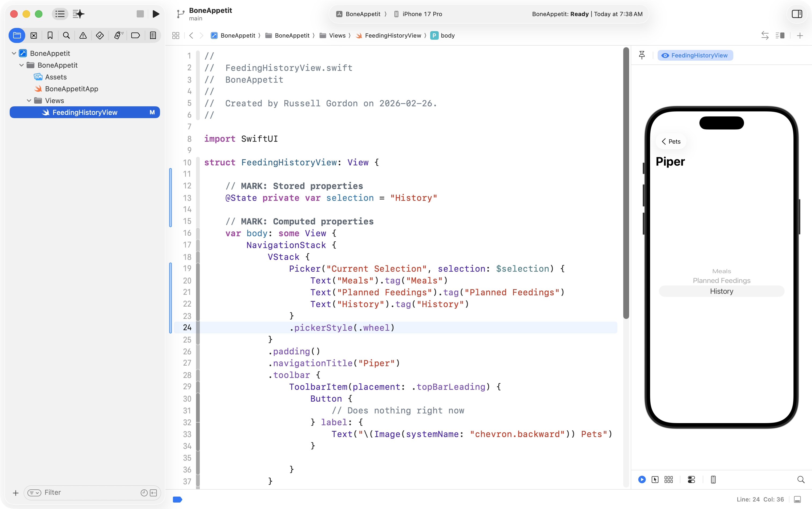Screen dimensions: 812x509
Task: Pin the preview with the pin icon
Action: (x=642, y=55)
